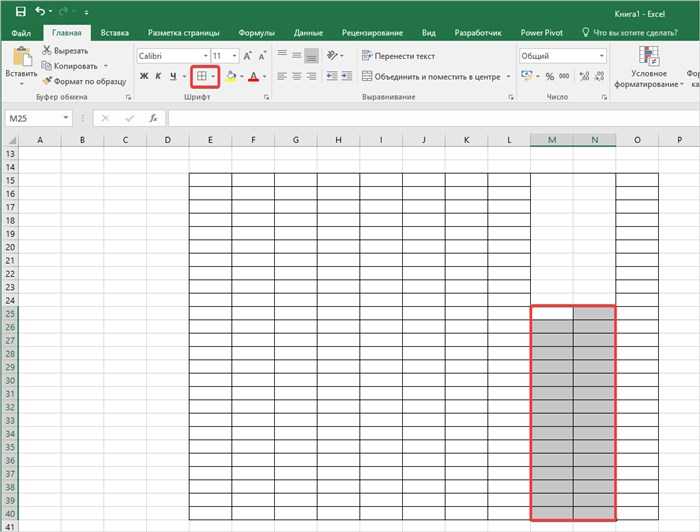This screenshot has width=700, height=532.
Task: Open the Borders dropdown arrow
Action: pos(213,76)
